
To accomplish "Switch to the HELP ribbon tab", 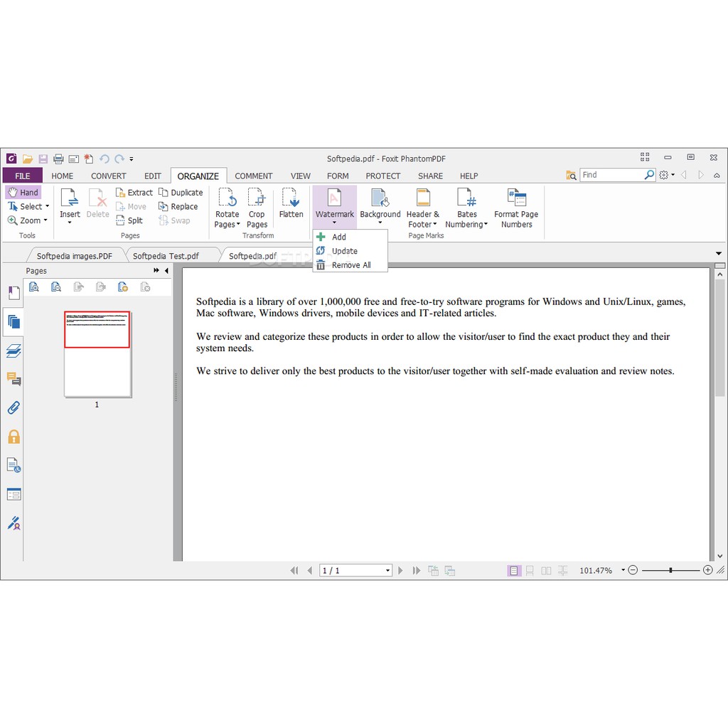I will [469, 176].
